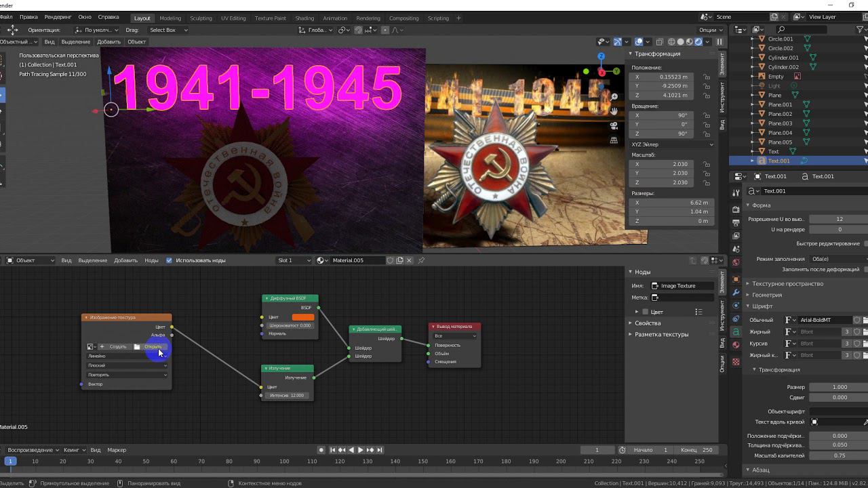Click the viewport zoom magnifier gizmo

click(x=614, y=97)
